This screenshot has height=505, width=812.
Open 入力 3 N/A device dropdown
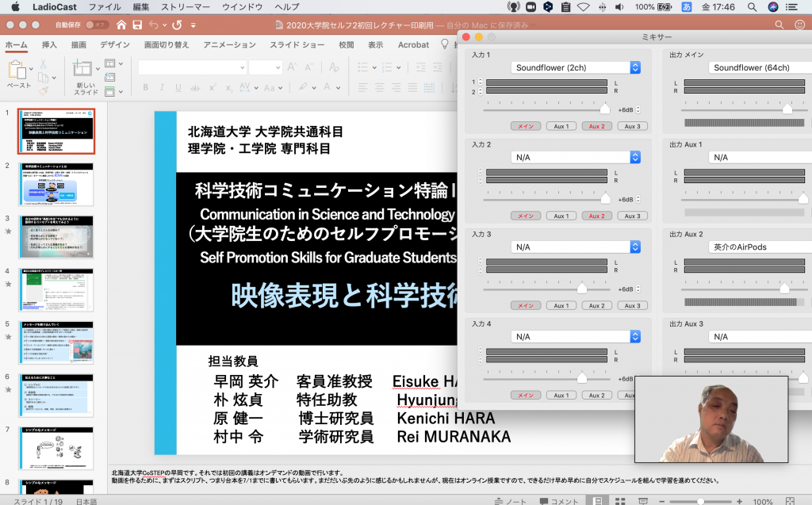coord(576,247)
